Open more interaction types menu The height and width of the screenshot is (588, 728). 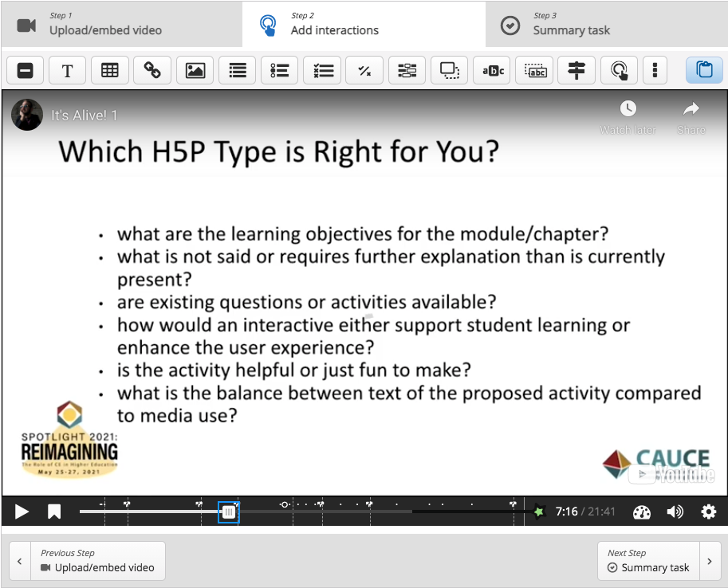coord(655,70)
